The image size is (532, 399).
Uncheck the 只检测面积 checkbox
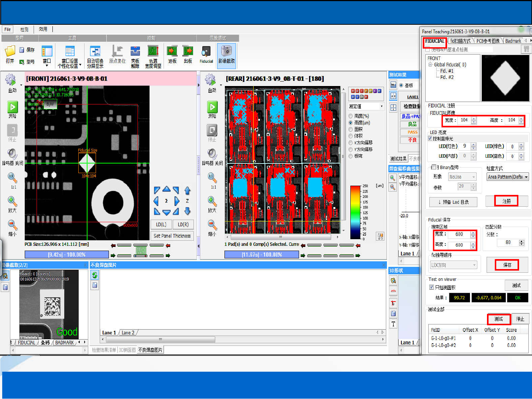pos(431,287)
